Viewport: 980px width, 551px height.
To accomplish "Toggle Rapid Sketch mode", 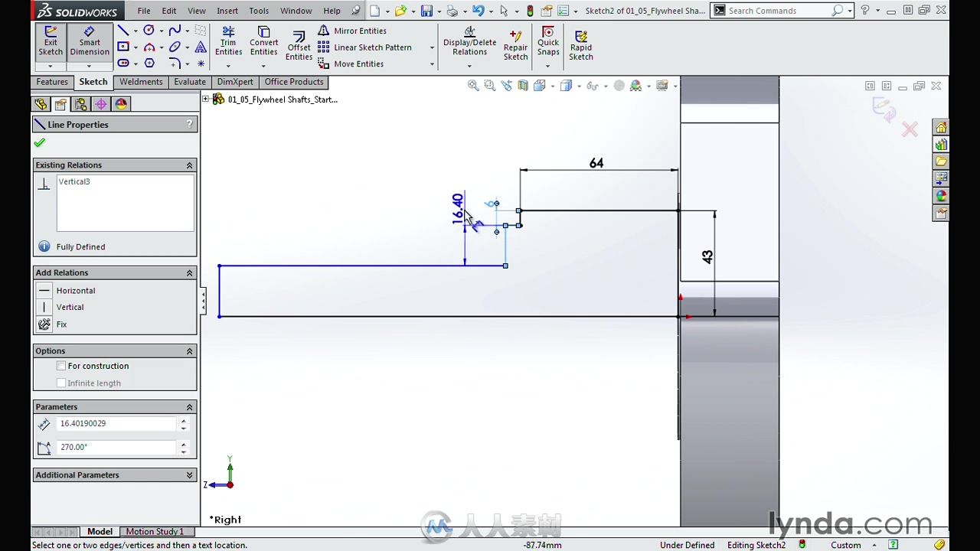I will (581, 46).
